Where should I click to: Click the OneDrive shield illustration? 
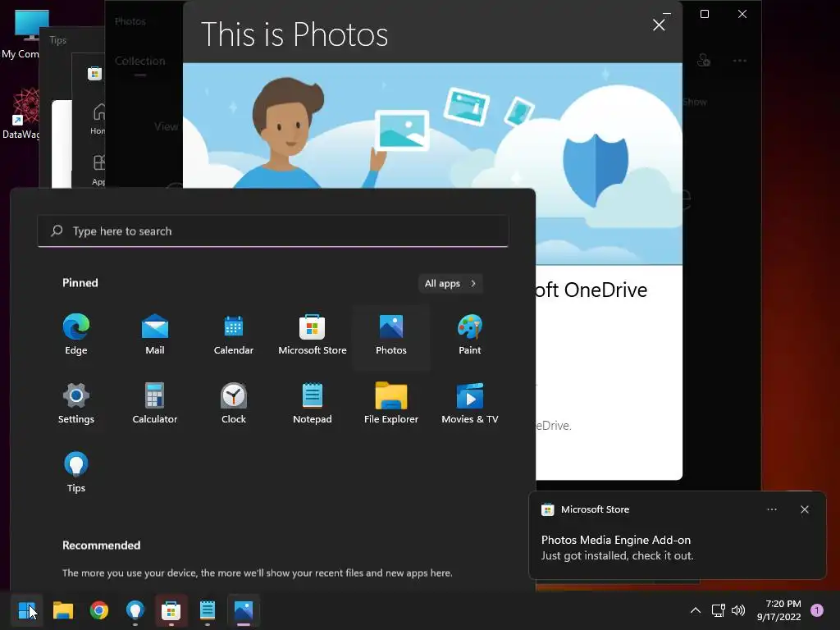[596, 169]
